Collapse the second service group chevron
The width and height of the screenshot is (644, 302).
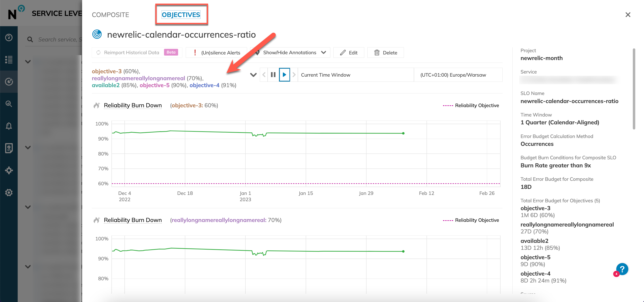pyautogui.click(x=28, y=147)
